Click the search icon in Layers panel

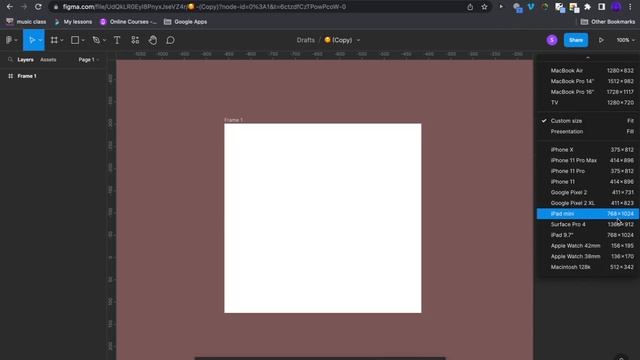click(x=10, y=60)
